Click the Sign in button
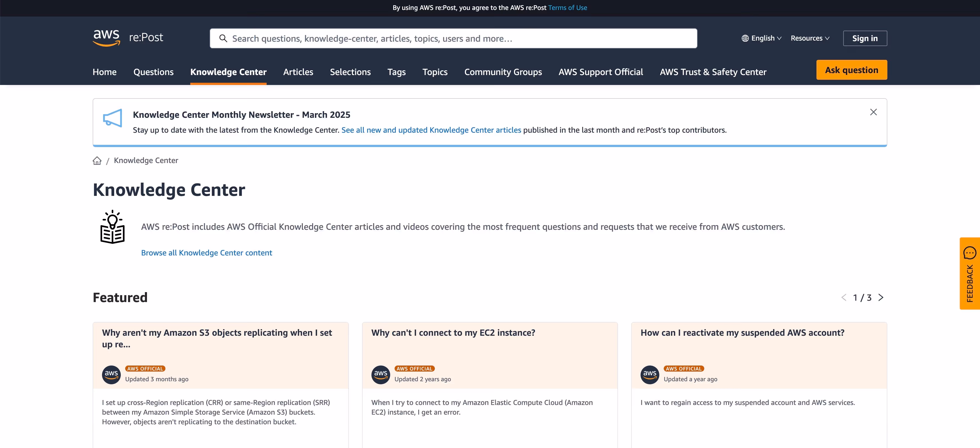Viewport: 980px width, 448px height. [865, 38]
